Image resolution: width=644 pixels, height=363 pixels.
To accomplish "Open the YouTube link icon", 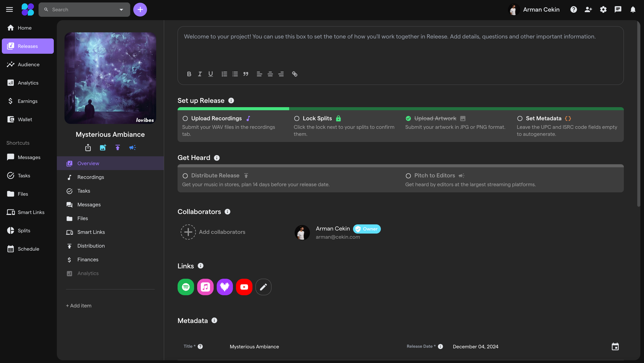I will point(244,287).
